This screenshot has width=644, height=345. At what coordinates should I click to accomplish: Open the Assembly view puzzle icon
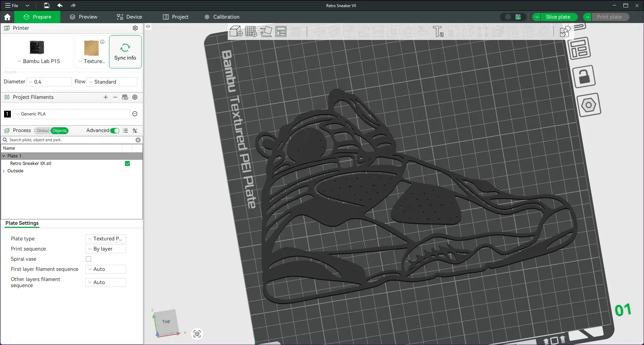pyautogui.click(x=565, y=31)
